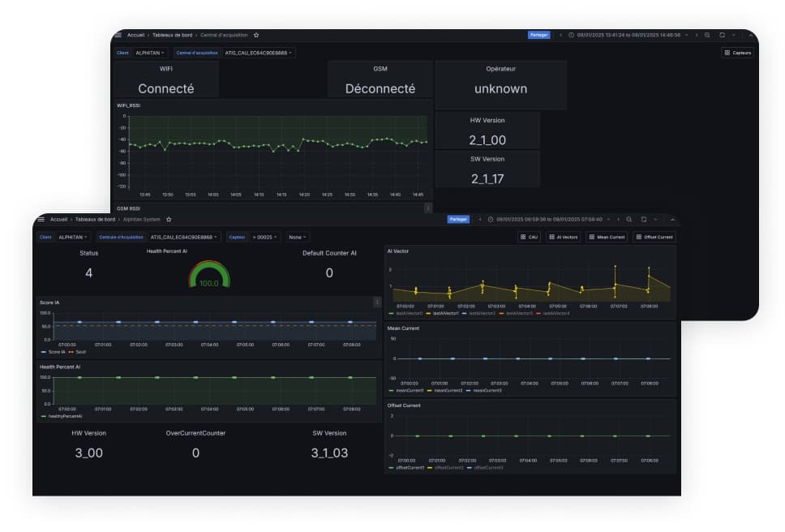This screenshot has height=532, width=785.
Task: Open the Score IA panel three-dot menu
Action: click(x=377, y=302)
